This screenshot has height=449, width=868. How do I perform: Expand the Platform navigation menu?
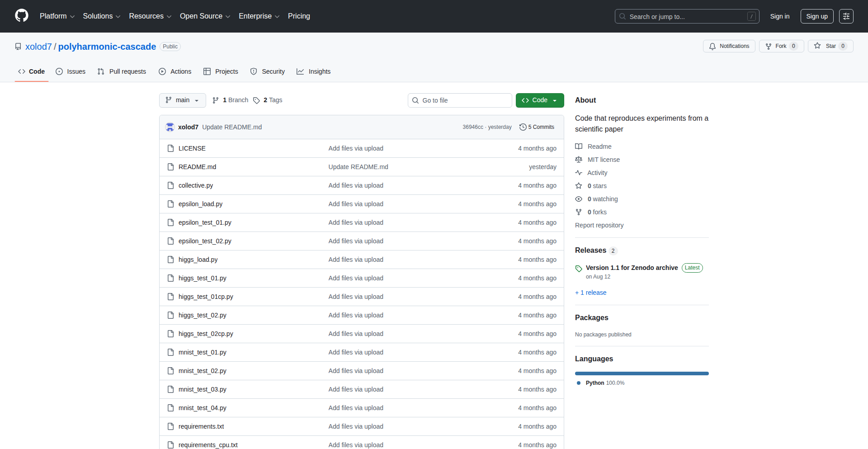[57, 16]
